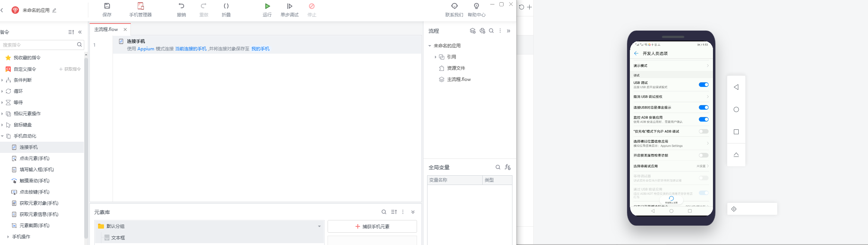Click the fx add variable icon in 全局变量
Image resolution: width=868 pixels, height=245 pixels.
[x=508, y=167]
